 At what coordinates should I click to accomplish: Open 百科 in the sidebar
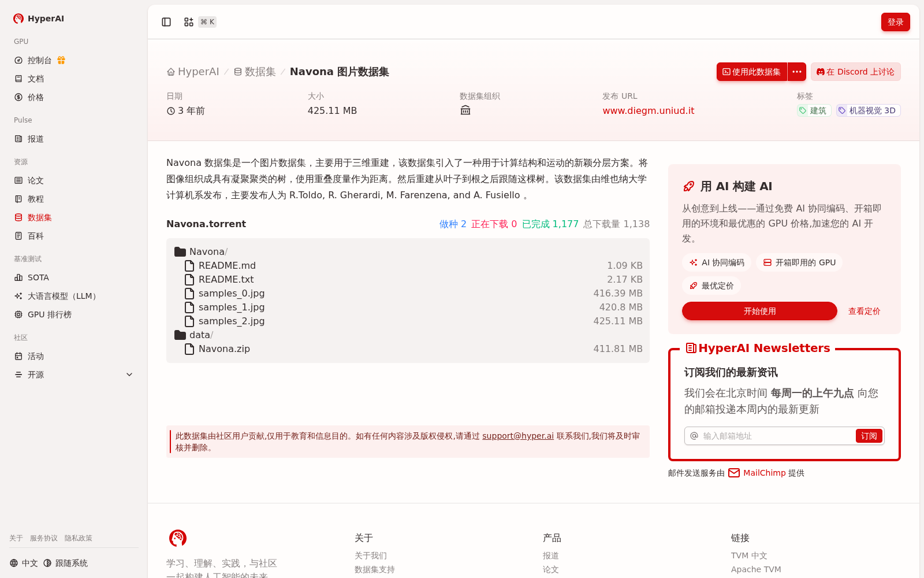36,236
